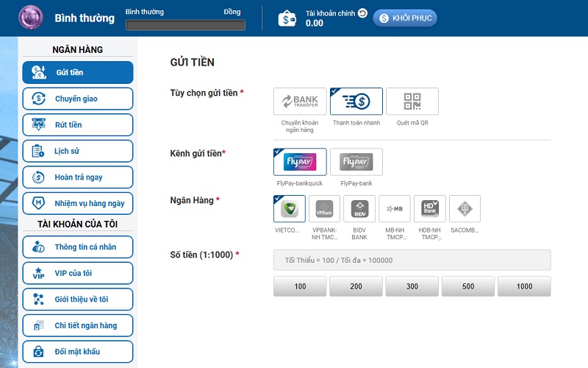588x368 pixels.
Task: Choose the FlyPay-bank channel
Action: [x=356, y=162]
